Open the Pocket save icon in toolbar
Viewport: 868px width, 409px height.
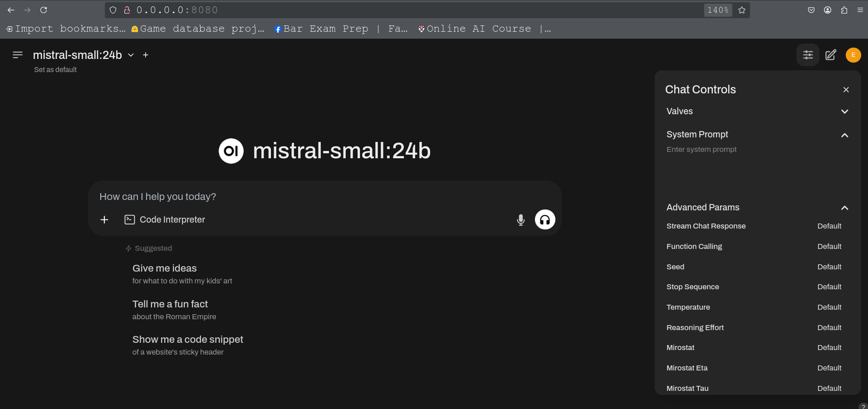(x=811, y=10)
